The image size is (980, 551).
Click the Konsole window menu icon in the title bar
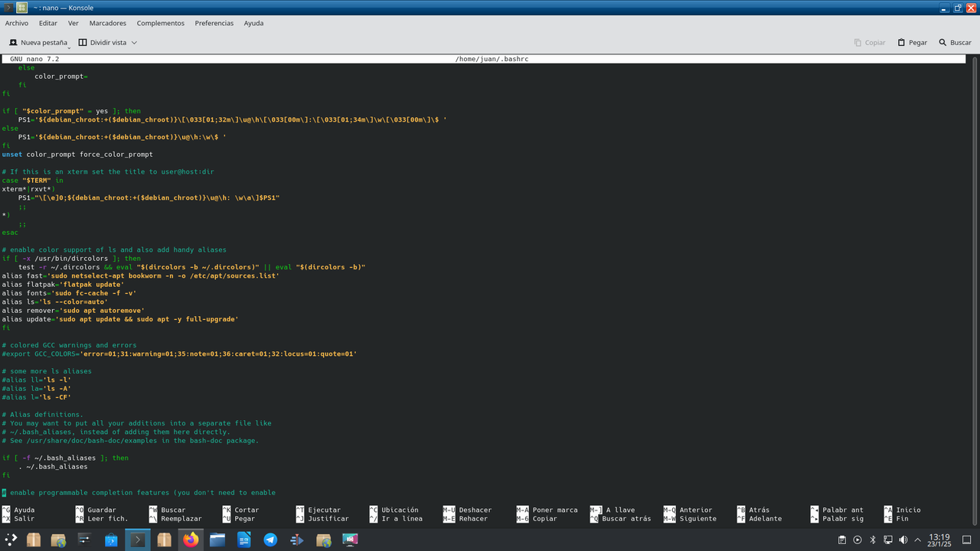click(8, 8)
